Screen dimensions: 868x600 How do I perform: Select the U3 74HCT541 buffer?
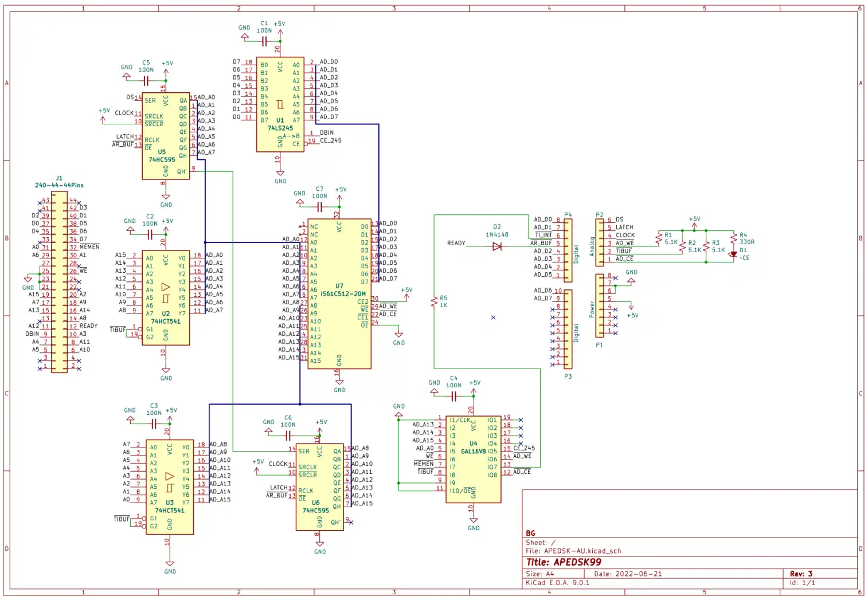(169, 487)
